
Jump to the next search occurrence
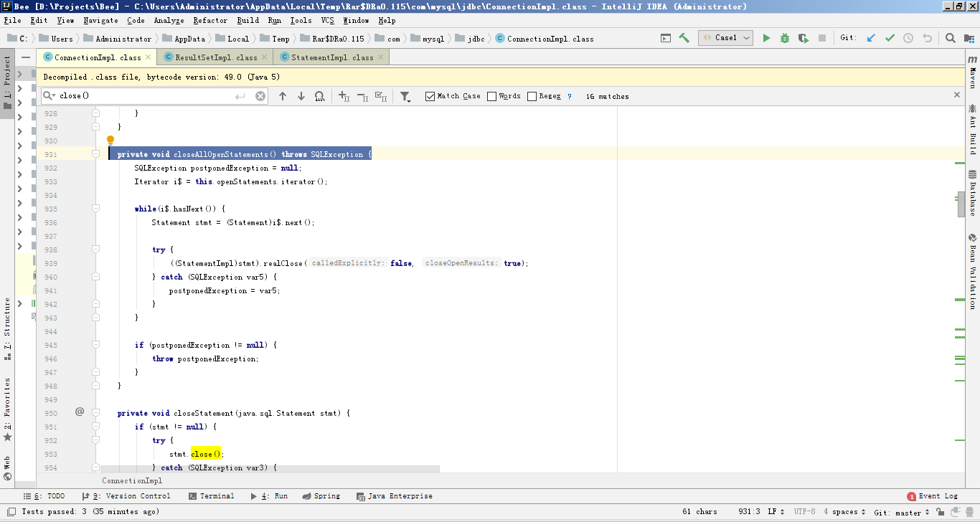click(x=301, y=96)
